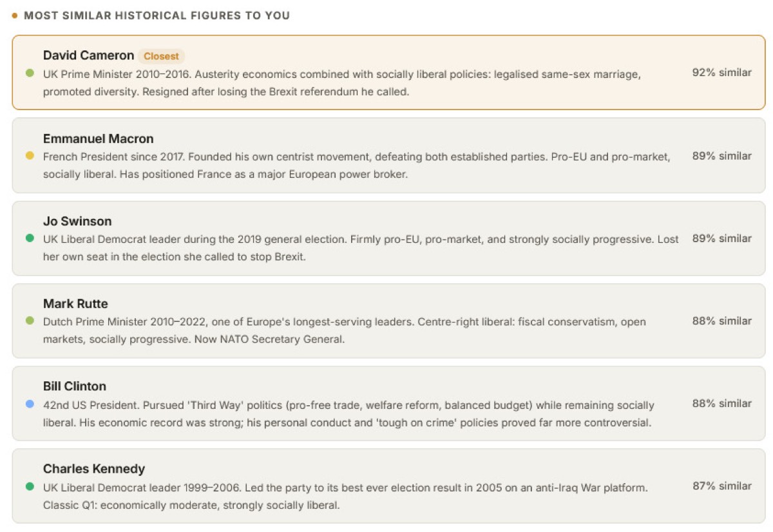Click Charles Kennedy's 87% similar score
Screen dimensions: 773x532
tap(721, 486)
